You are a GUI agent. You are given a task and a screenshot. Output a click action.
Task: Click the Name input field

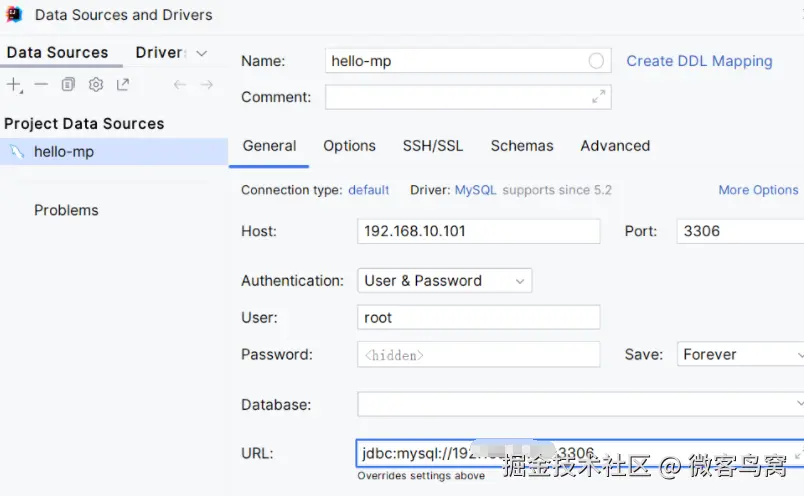click(x=468, y=61)
